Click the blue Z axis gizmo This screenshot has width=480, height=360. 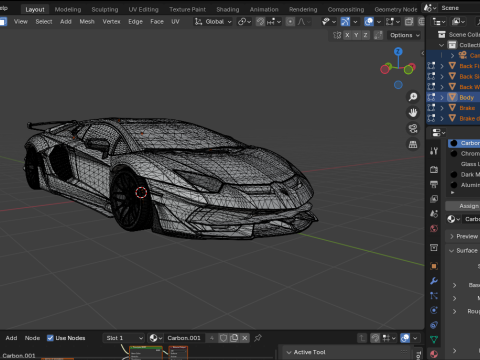[x=398, y=51]
